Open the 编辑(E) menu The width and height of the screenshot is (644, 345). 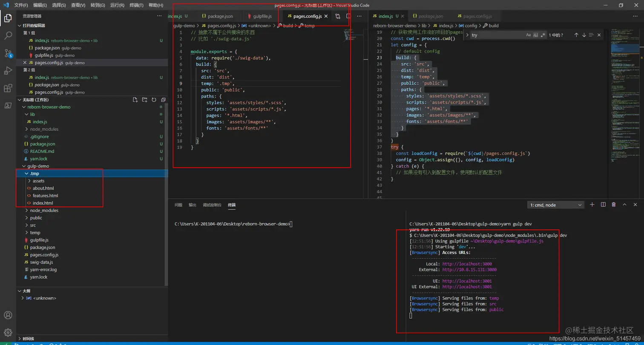pyautogui.click(x=40, y=5)
